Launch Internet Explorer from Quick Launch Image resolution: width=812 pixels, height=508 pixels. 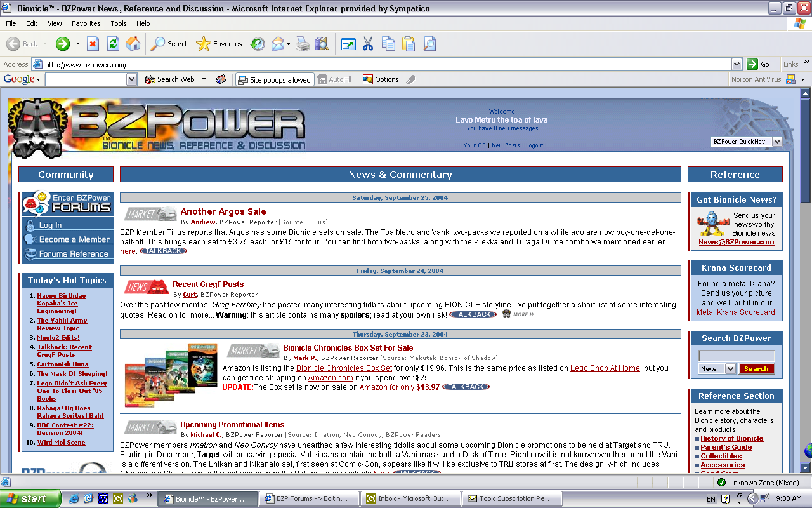point(74,498)
